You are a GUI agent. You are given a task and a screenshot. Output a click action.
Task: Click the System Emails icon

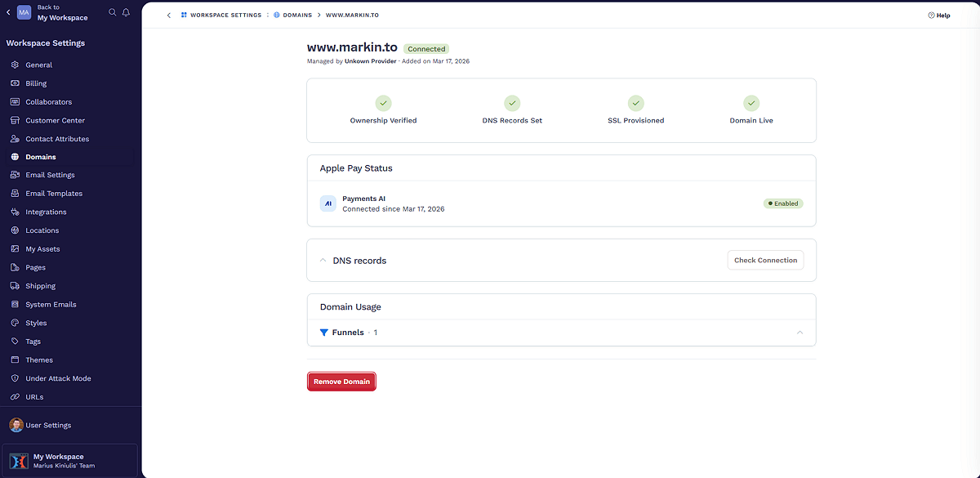pos(16,304)
